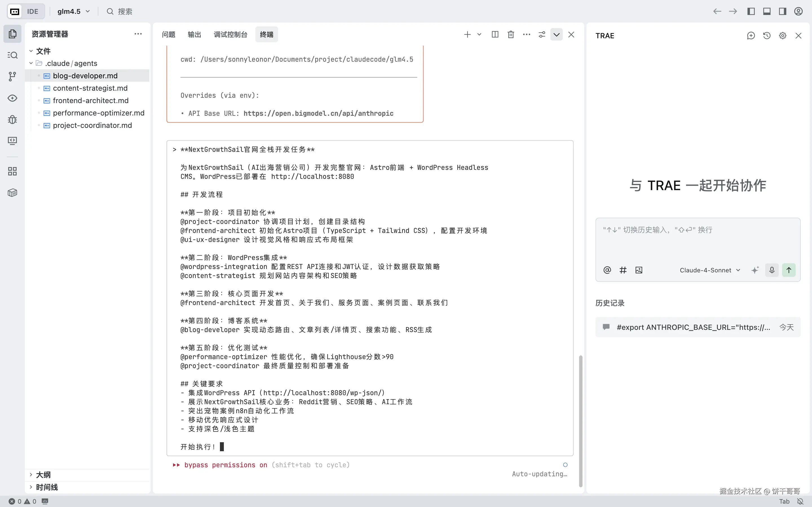Open the Extensions grid icon in sidebar
This screenshot has width=812, height=507.
pos(12,171)
